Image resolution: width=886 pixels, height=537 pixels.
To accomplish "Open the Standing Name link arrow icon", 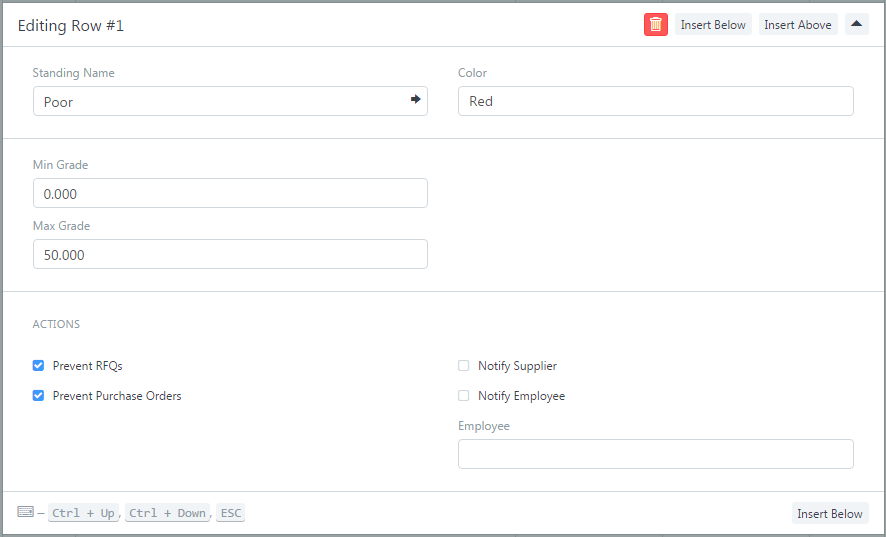I will click(x=415, y=100).
